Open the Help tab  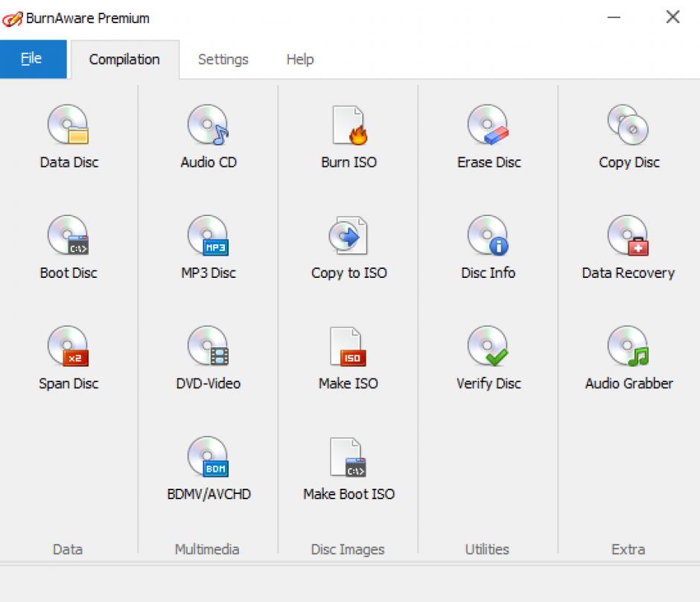tap(300, 60)
